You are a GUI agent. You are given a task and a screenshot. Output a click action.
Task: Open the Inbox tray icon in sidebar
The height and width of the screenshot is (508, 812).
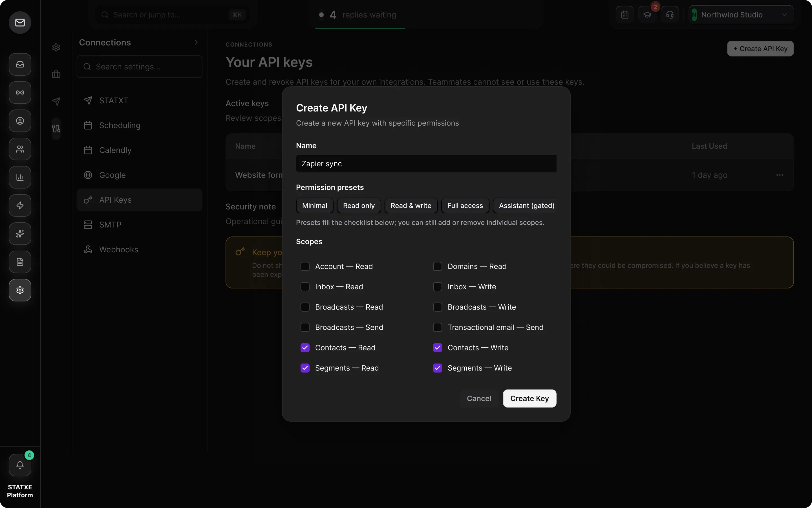20,64
